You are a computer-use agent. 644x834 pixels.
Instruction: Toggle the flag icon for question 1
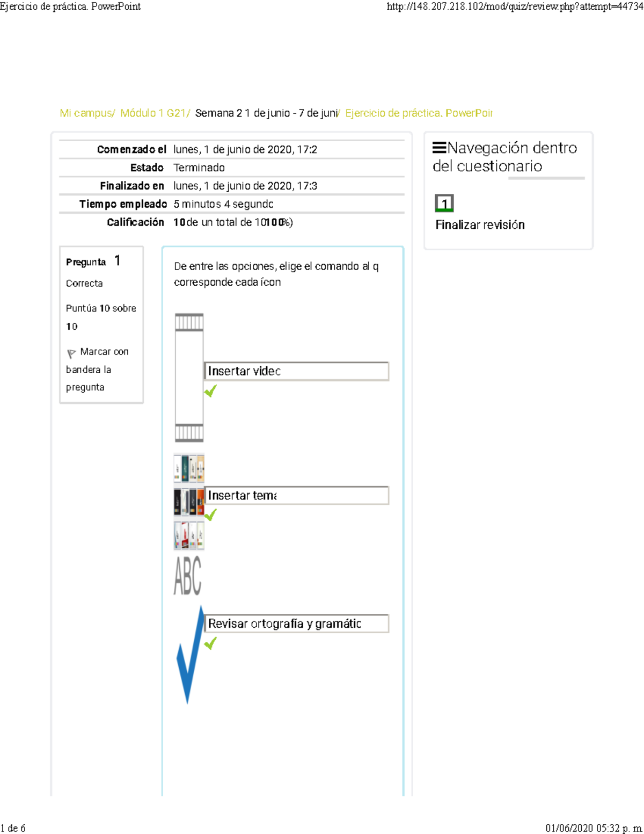click(71, 353)
